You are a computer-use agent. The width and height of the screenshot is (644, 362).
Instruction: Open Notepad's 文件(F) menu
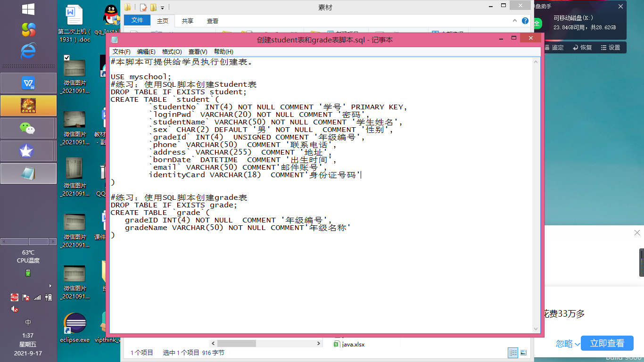121,52
